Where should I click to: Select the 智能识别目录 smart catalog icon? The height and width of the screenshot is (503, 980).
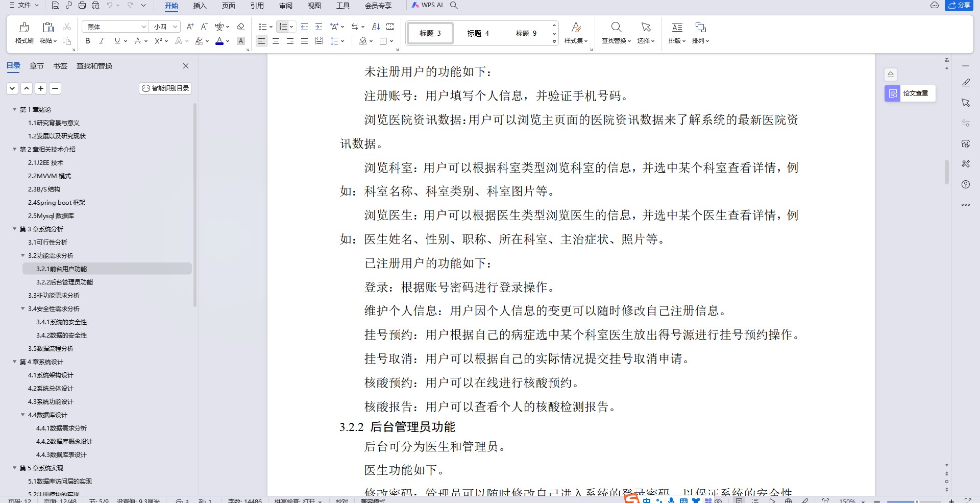tap(165, 88)
